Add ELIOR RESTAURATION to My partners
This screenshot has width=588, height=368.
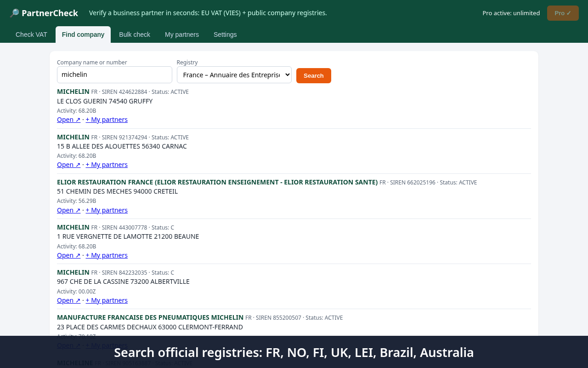pyautogui.click(x=107, y=210)
